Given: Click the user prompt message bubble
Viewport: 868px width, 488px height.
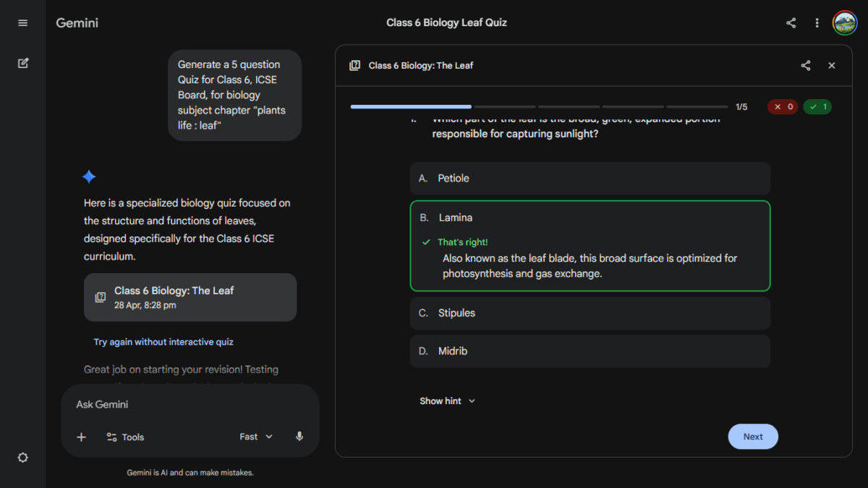Looking at the screenshot, I should 235,95.
